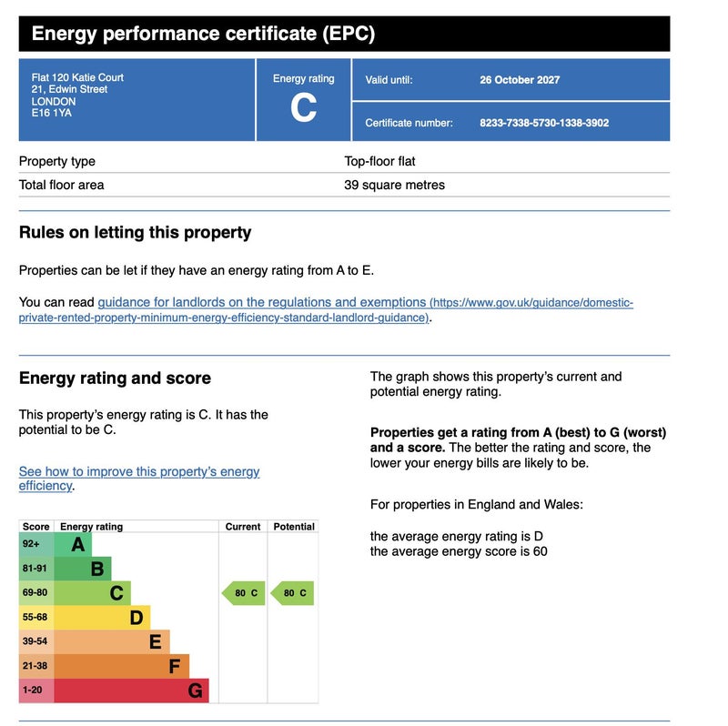
Task: Select the certificate number 8233-7338-5730-1338-3902
Action: (544, 123)
